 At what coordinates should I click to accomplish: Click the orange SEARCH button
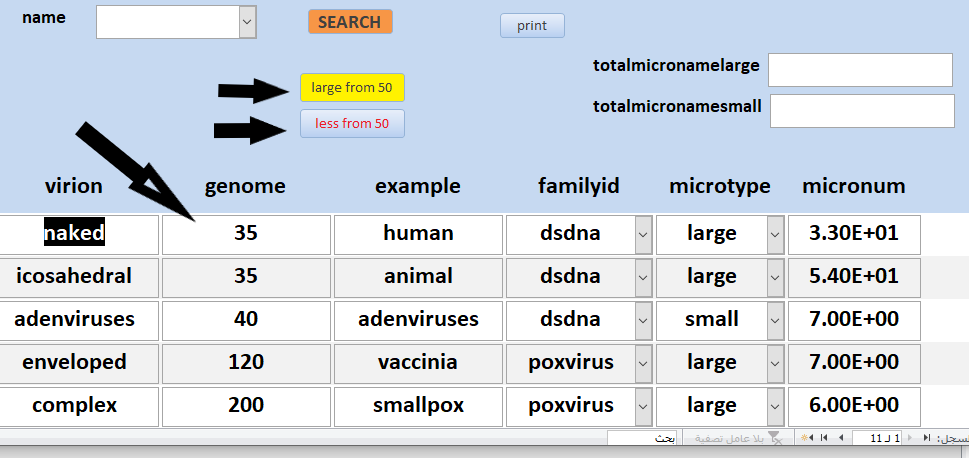point(350,22)
